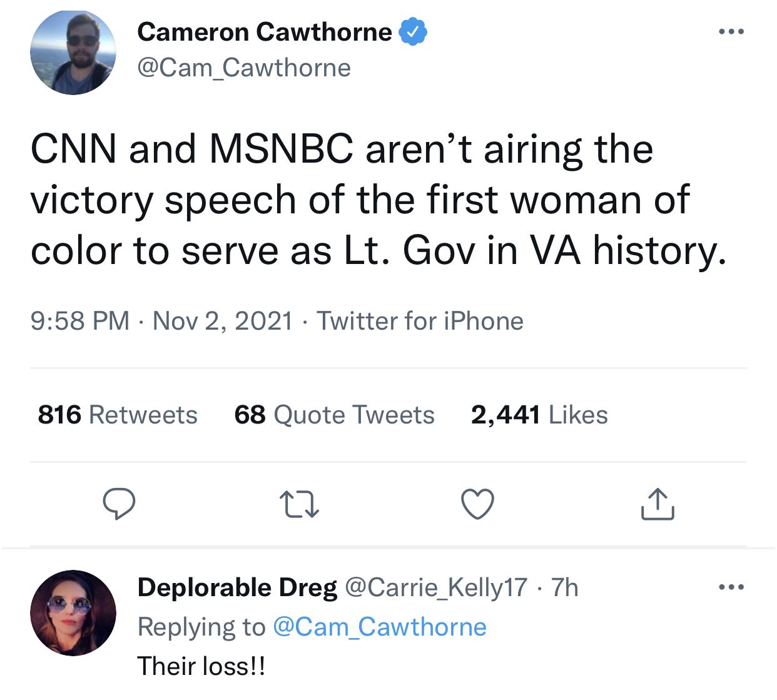Open the Deplorable Dreg display name

tap(237, 587)
